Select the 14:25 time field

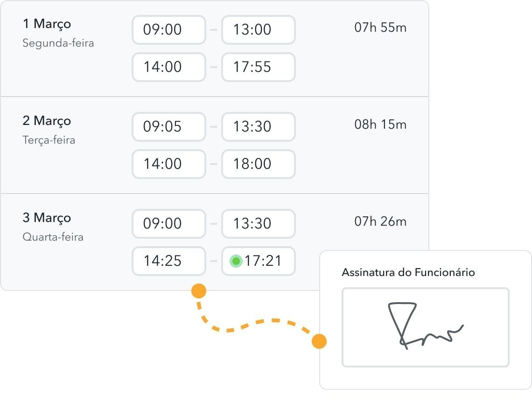[169, 261]
